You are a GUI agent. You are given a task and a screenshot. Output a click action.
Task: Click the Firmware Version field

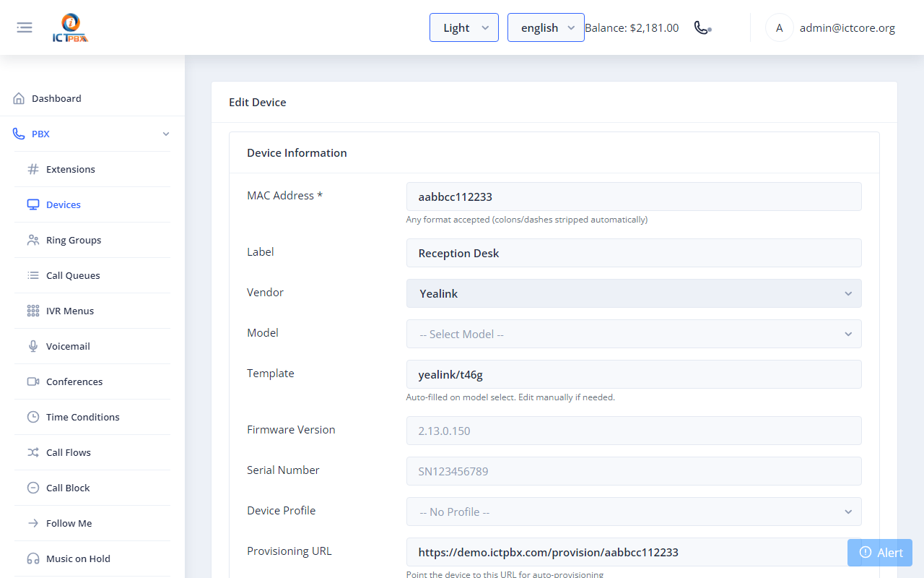(x=634, y=431)
